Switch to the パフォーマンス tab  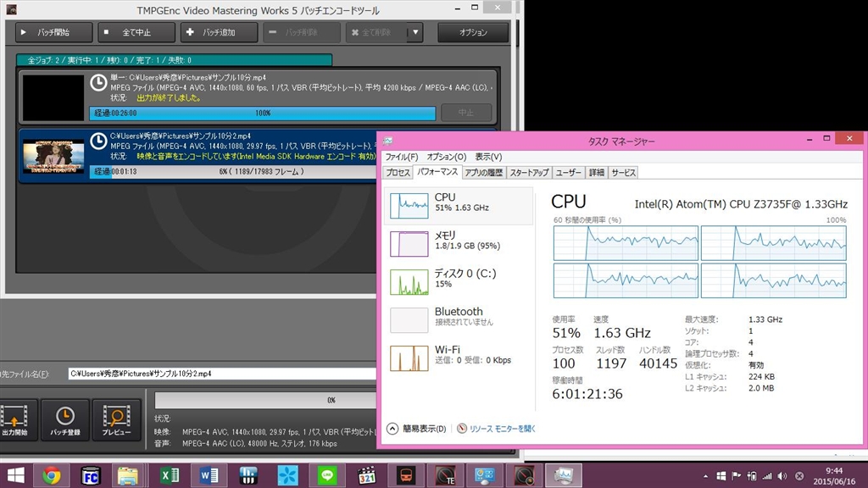coord(437,172)
